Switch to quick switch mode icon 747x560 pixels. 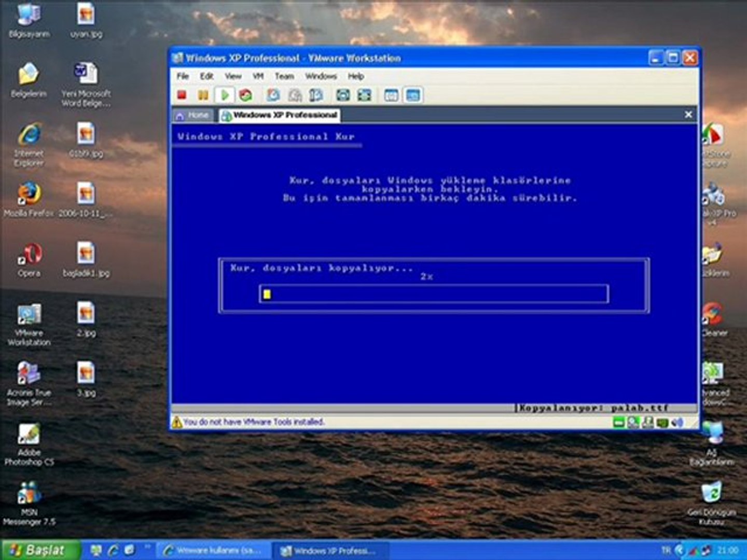tap(364, 95)
